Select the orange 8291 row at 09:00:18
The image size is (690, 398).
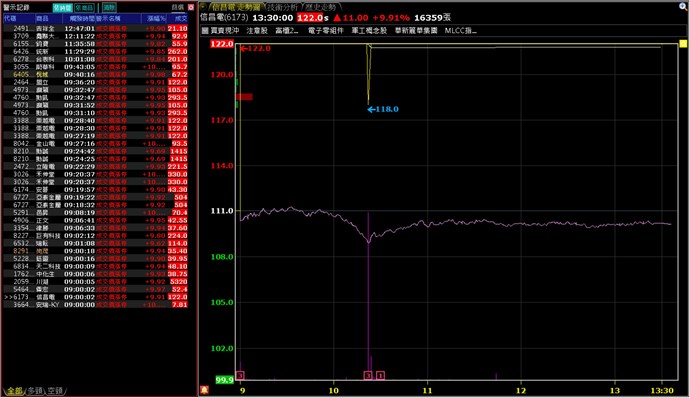[95, 251]
